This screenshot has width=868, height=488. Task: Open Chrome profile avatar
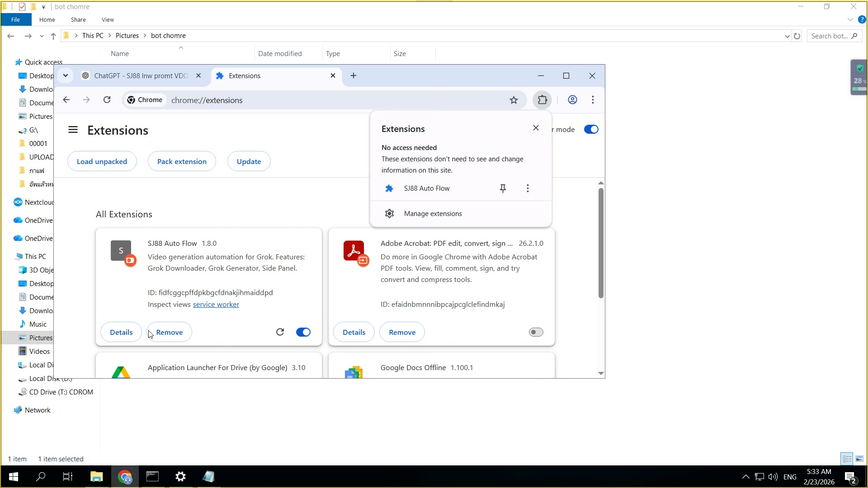click(572, 100)
